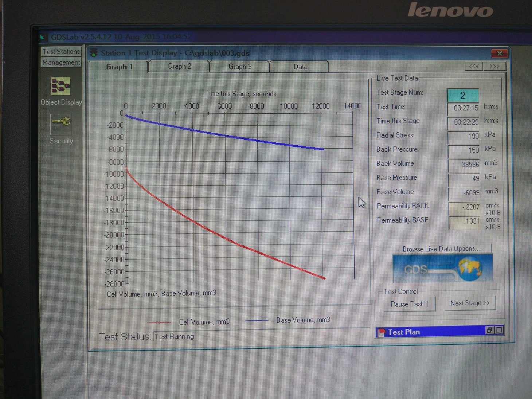Advance using Next Stage button
Viewport: 532px width, 399px height.
(x=470, y=303)
